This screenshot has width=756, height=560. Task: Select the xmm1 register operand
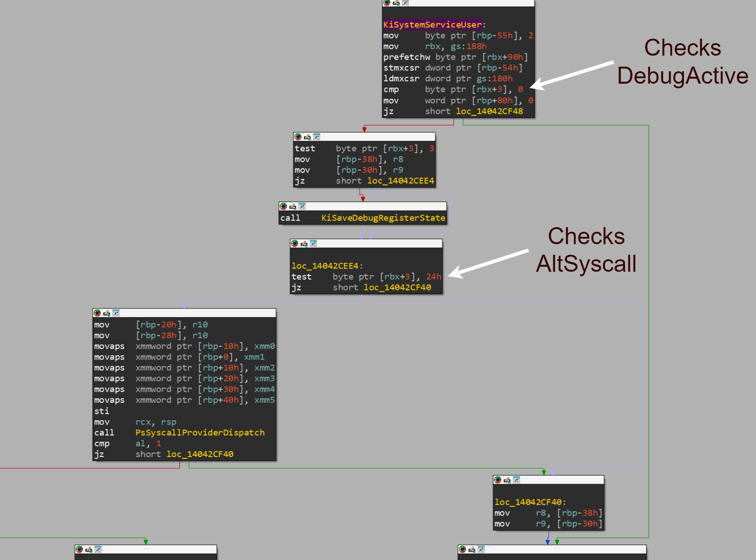coord(254,357)
